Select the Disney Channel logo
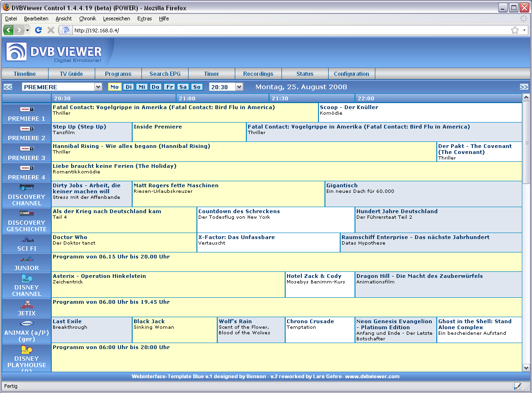Image resolution: width=532 pixels, height=393 pixels. point(27,279)
